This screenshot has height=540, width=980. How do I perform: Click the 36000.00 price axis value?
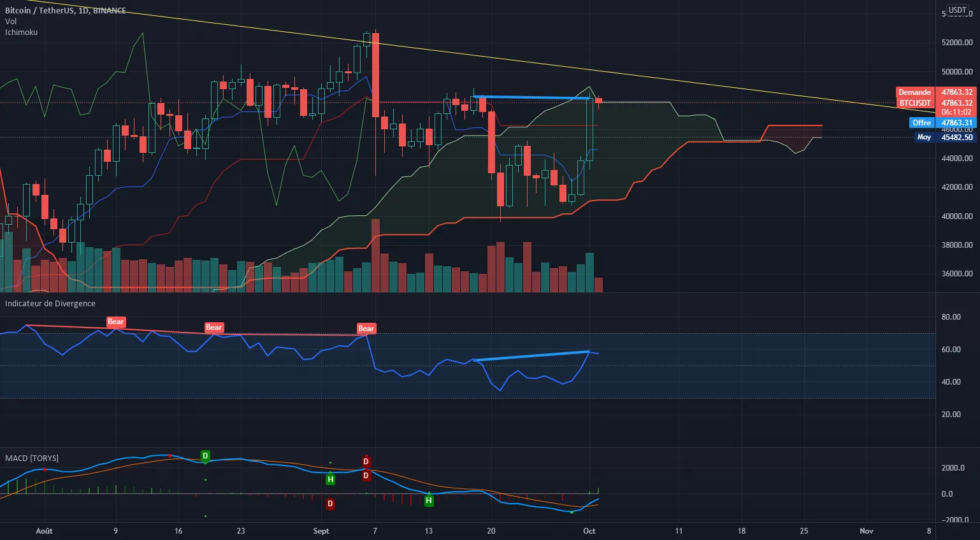point(957,274)
